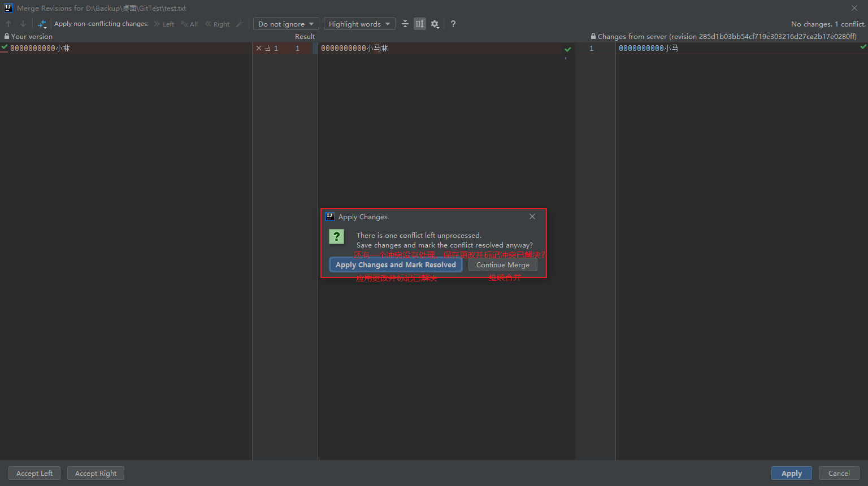Click server pane line 0000000000小马

point(649,48)
